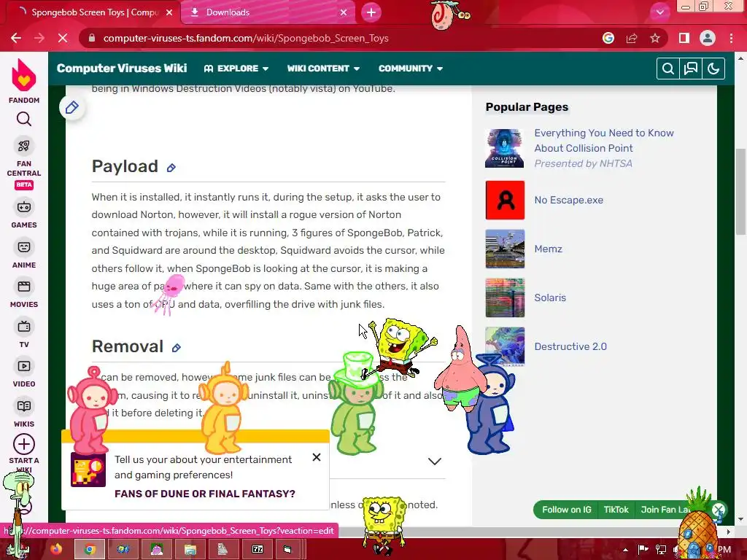The height and width of the screenshot is (560, 747).
Task: Open the Chrome profile avatar
Action: coord(708,38)
